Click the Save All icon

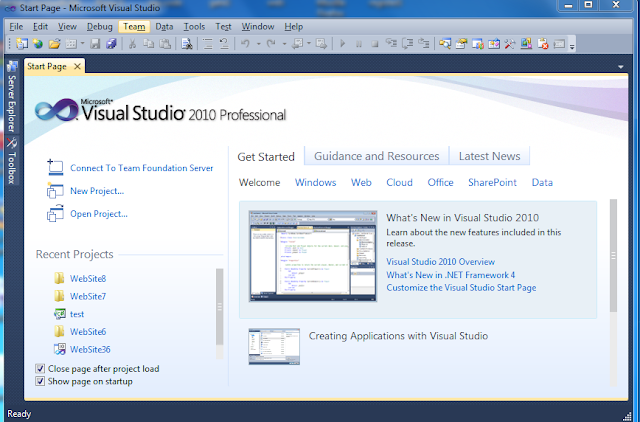(x=111, y=44)
